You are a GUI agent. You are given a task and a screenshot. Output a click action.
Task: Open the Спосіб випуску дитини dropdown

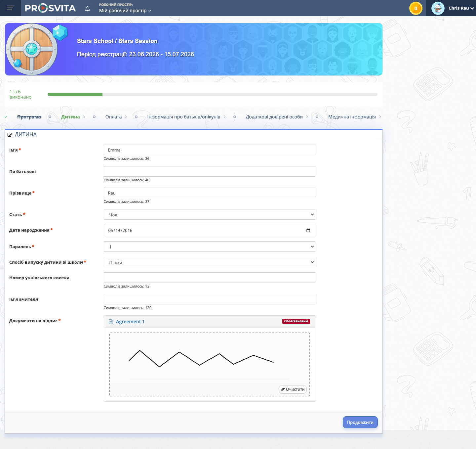click(210, 262)
